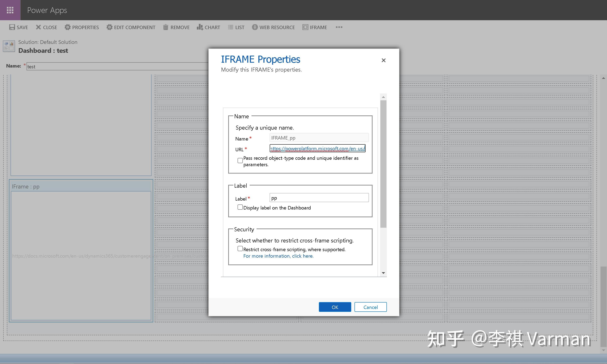Click Cancel in IFRAME Properties
This screenshot has height=364, width=607.
(x=370, y=307)
